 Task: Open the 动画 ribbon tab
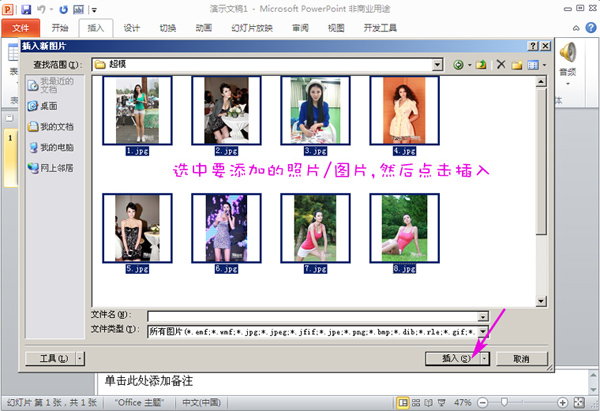(x=204, y=28)
